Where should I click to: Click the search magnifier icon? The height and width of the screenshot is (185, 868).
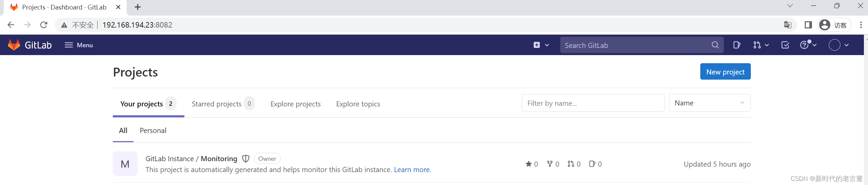(x=715, y=45)
